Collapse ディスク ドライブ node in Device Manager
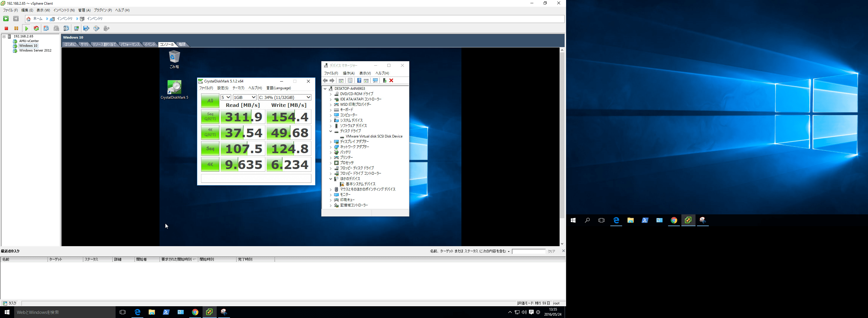 331,131
